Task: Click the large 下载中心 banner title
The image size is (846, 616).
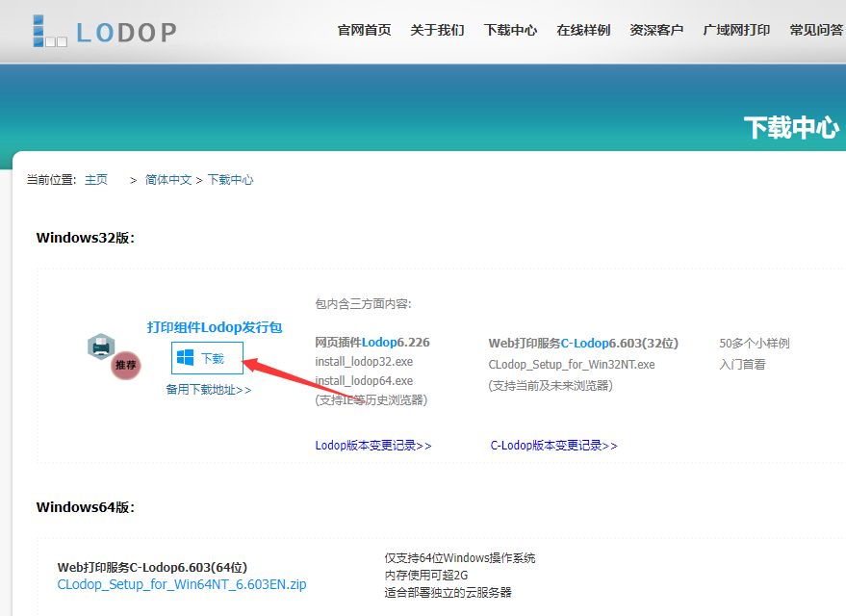Action: point(791,128)
